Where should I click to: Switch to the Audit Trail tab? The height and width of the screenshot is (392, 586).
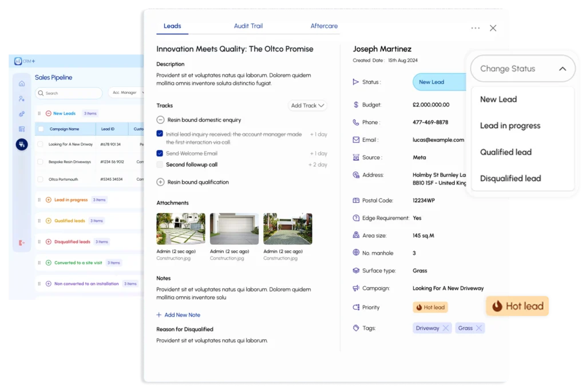click(248, 26)
